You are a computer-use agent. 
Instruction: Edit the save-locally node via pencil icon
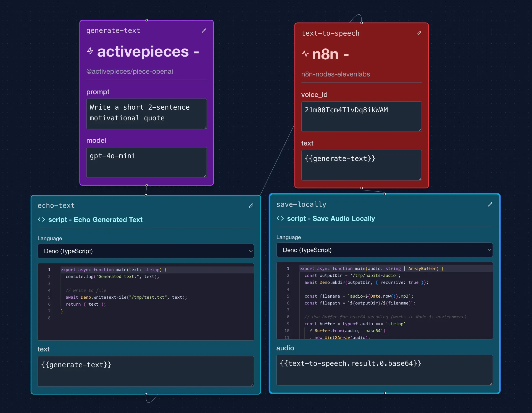(490, 204)
